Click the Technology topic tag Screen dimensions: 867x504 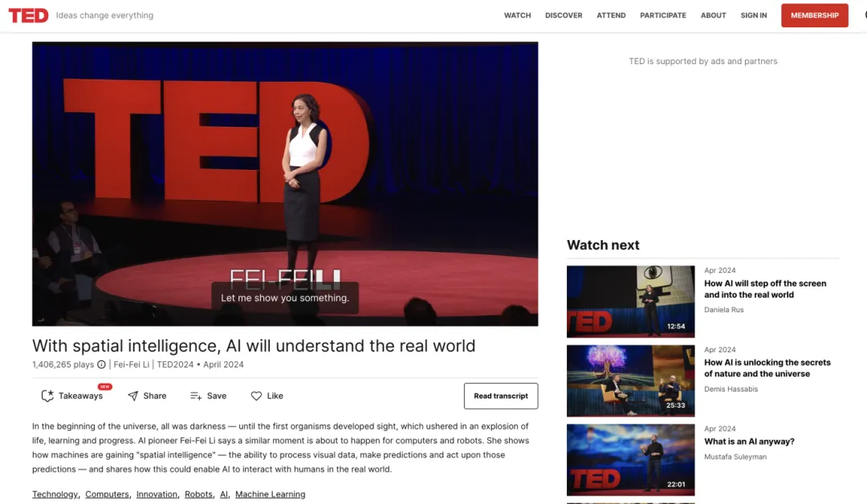click(55, 494)
